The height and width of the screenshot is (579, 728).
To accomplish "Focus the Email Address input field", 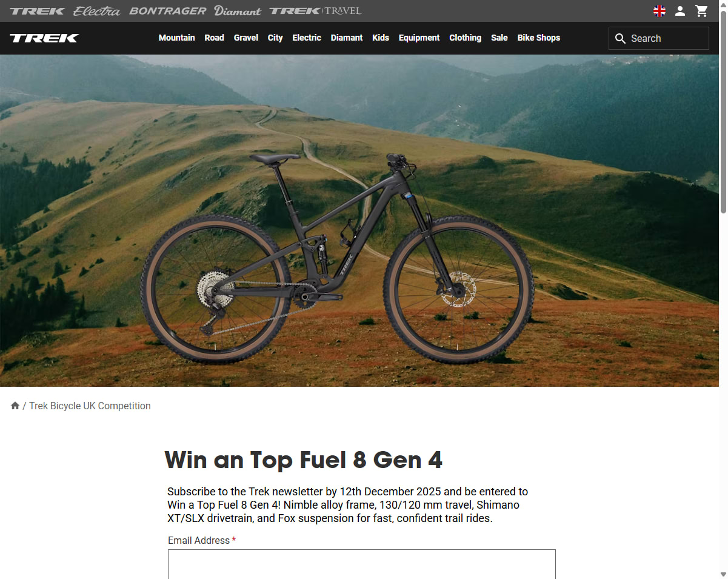I will (362, 564).
